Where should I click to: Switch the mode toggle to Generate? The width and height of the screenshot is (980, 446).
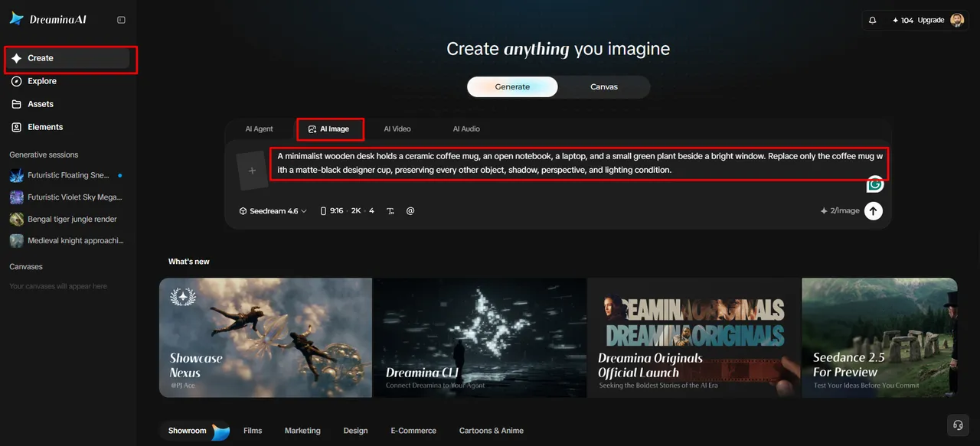pyautogui.click(x=512, y=86)
